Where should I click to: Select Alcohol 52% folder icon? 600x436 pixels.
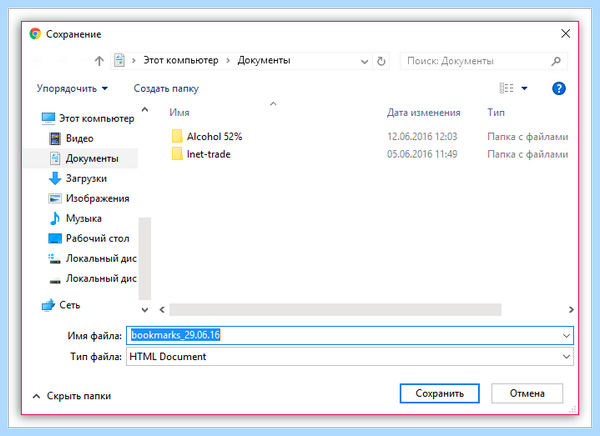point(177,136)
